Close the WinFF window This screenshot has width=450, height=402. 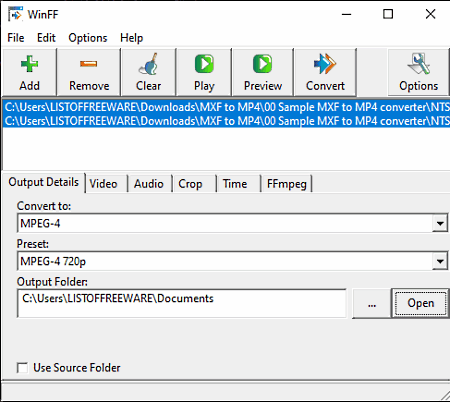(x=430, y=14)
